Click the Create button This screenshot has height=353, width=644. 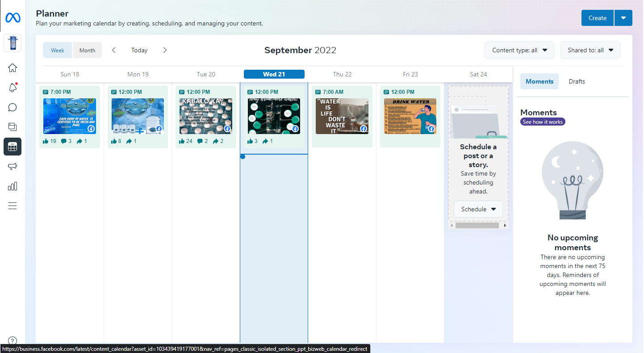tap(598, 18)
